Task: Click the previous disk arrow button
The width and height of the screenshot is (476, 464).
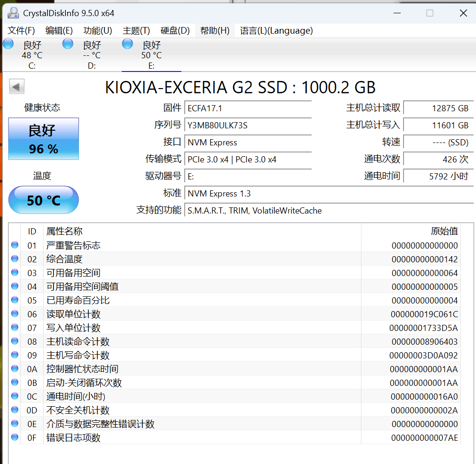Action: (x=17, y=87)
